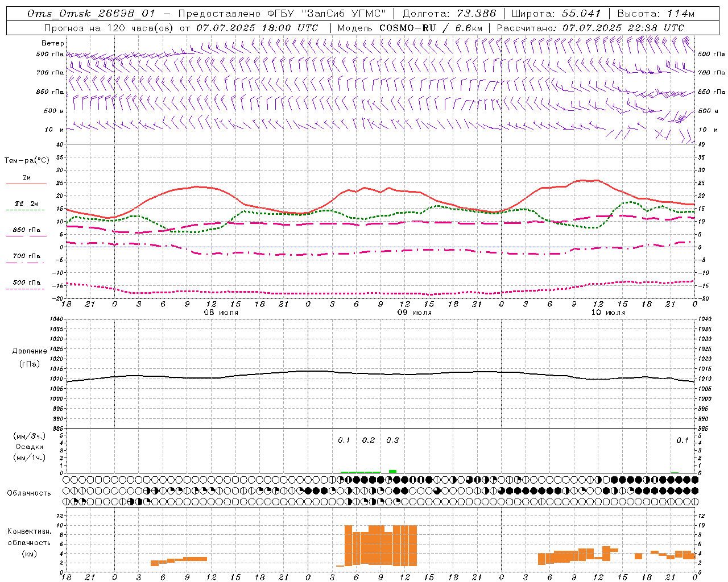Screen dimensions: 728x582
Task: Click the orange convective bars on 08 июля
Action: (179, 560)
